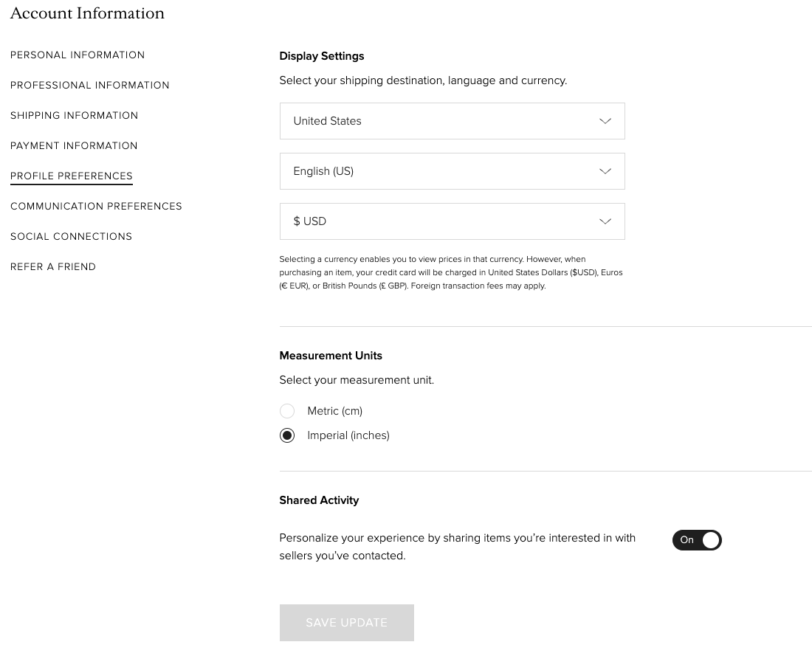Go to Professional Information section
Viewport: 812px width, 656px height.
point(89,85)
